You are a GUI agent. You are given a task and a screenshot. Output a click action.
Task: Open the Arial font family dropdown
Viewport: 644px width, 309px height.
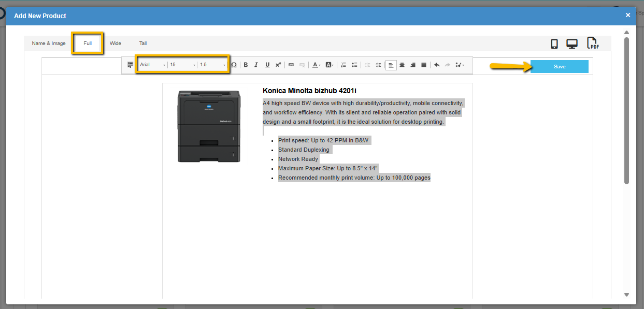point(152,65)
